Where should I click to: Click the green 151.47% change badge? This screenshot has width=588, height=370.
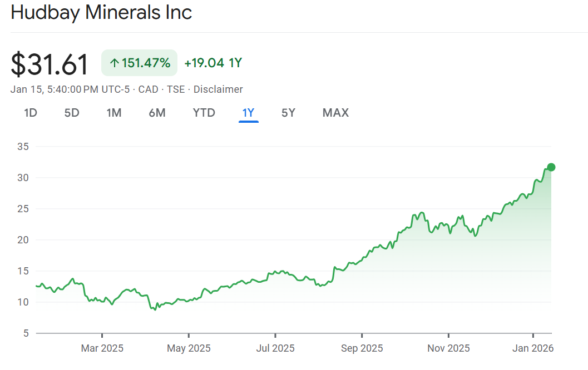coord(139,63)
